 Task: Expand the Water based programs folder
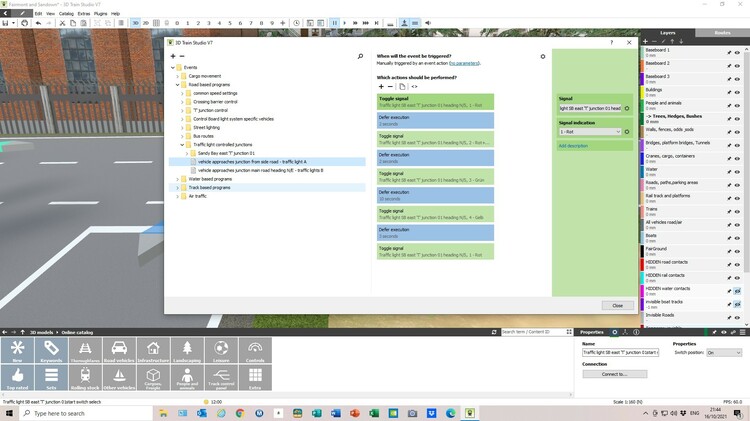coord(177,179)
